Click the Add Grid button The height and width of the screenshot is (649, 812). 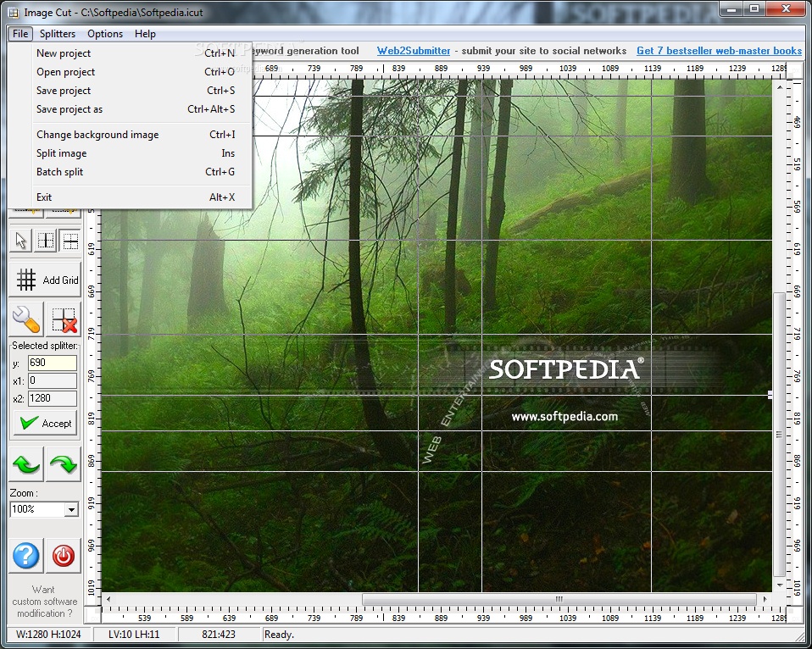[47, 280]
